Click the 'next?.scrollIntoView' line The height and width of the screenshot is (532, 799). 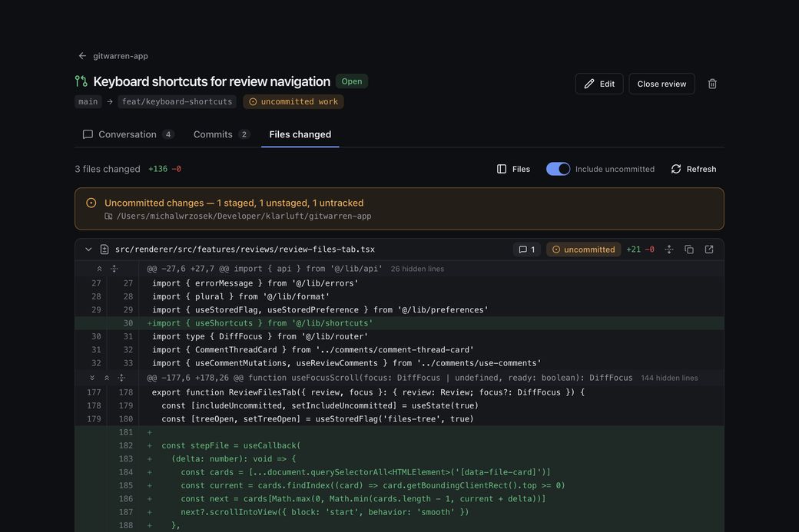pos(399,512)
